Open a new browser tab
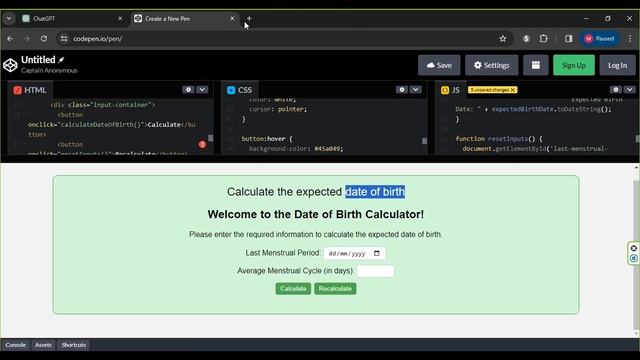 coord(249,19)
